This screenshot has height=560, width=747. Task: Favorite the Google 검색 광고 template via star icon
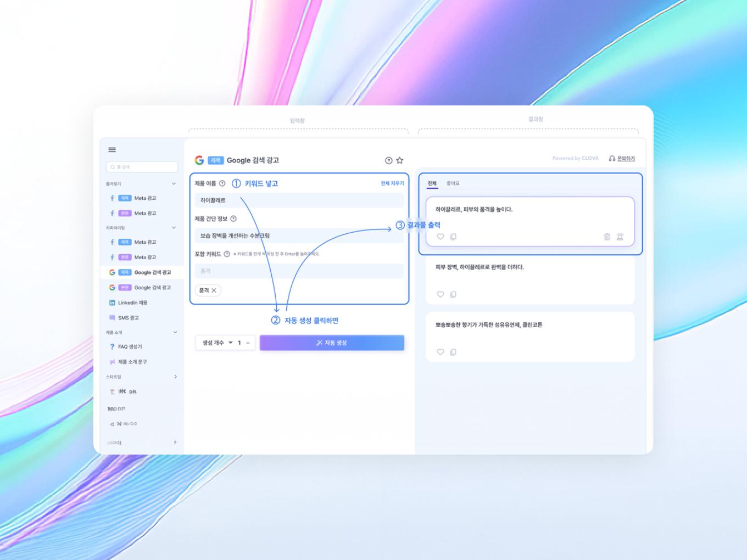pyautogui.click(x=399, y=160)
